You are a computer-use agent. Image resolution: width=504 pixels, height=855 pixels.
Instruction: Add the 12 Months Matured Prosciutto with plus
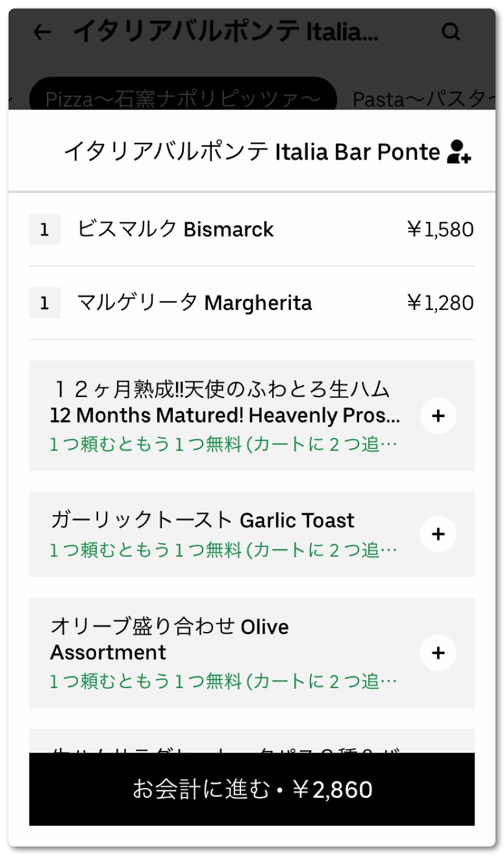click(438, 416)
